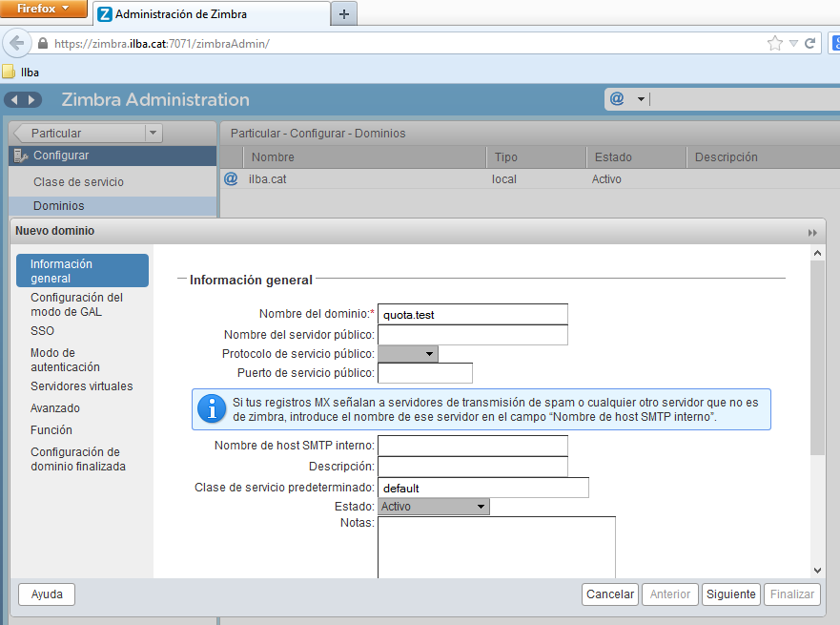The image size is (840, 625).
Task: Click the blue info icon
Action: [212, 409]
